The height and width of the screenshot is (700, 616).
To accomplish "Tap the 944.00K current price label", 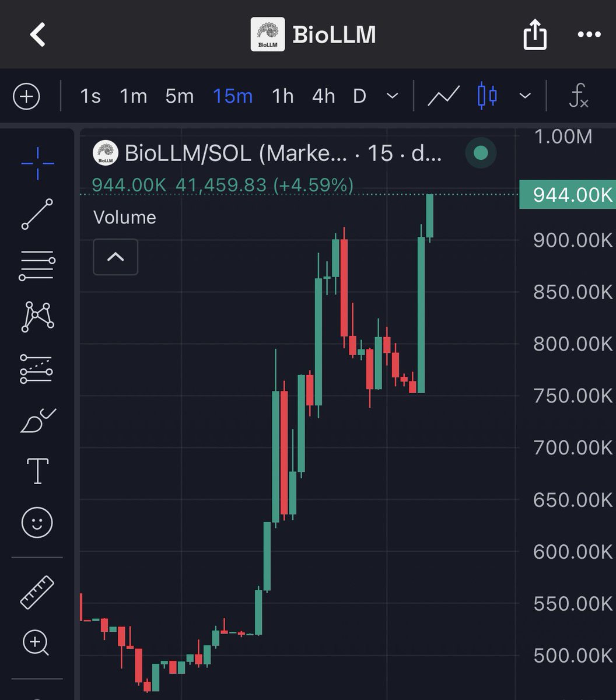I will pyautogui.click(x=567, y=195).
